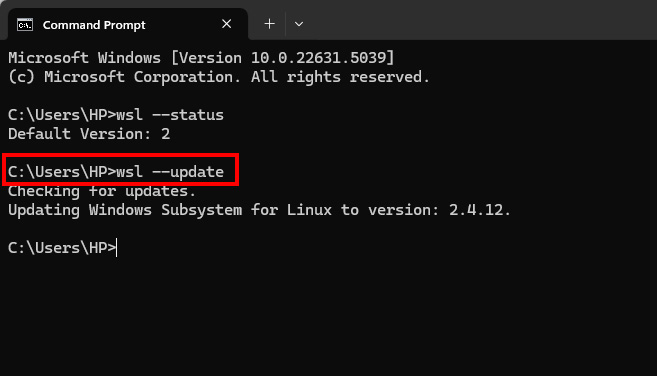Click on the wsl --status command text

(x=170, y=115)
